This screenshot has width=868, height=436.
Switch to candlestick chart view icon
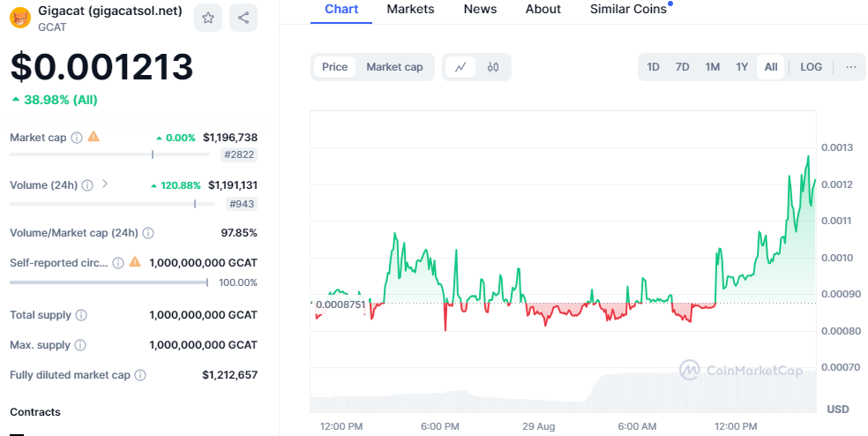[493, 67]
